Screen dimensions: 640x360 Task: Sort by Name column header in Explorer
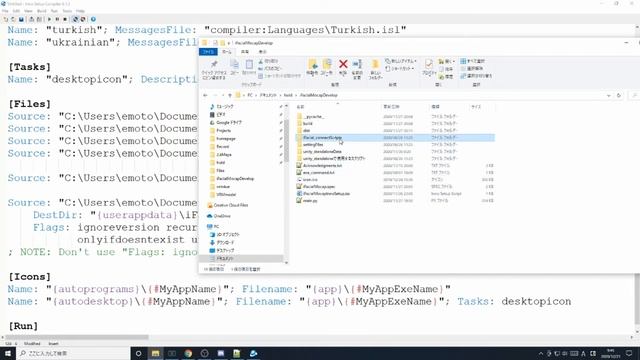(x=300, y=107)
